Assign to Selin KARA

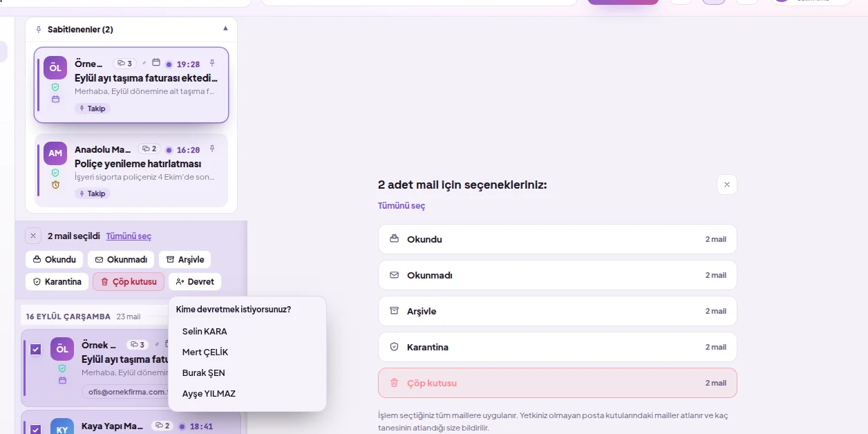205,331
